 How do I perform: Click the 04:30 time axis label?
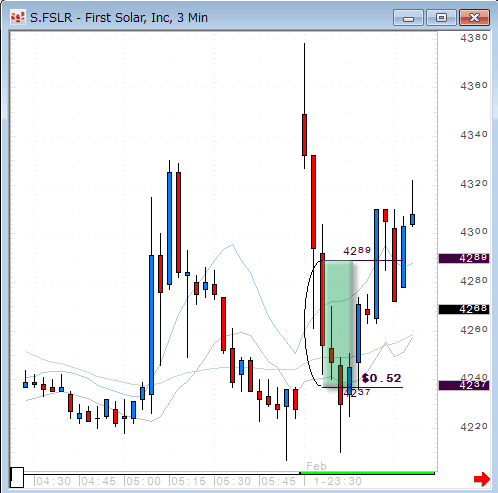53,481
